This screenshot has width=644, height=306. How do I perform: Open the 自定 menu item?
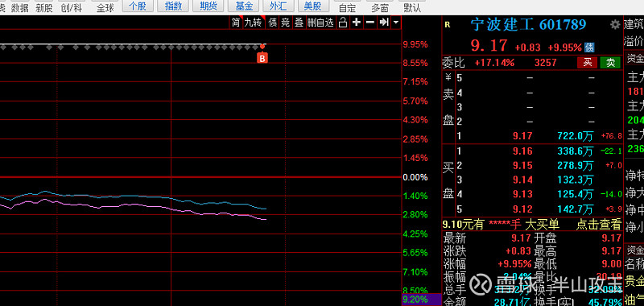click(x=348, y=7)
